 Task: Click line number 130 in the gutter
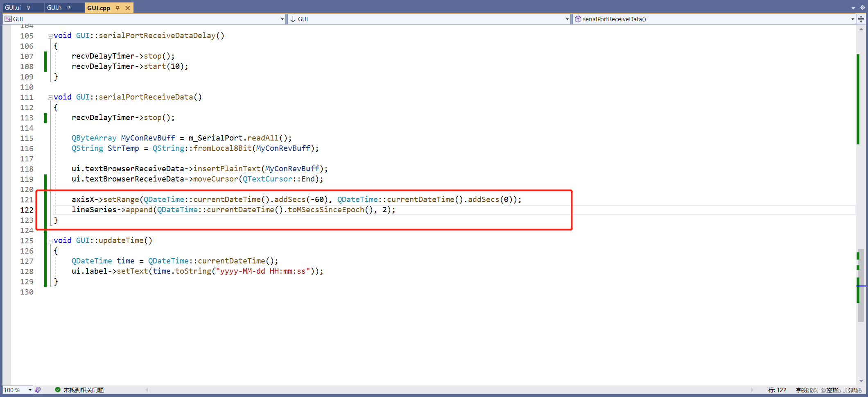coord(27,292)
